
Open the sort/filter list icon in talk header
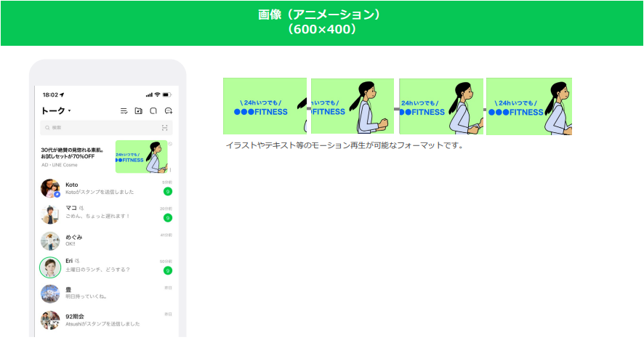coord(124,111)
